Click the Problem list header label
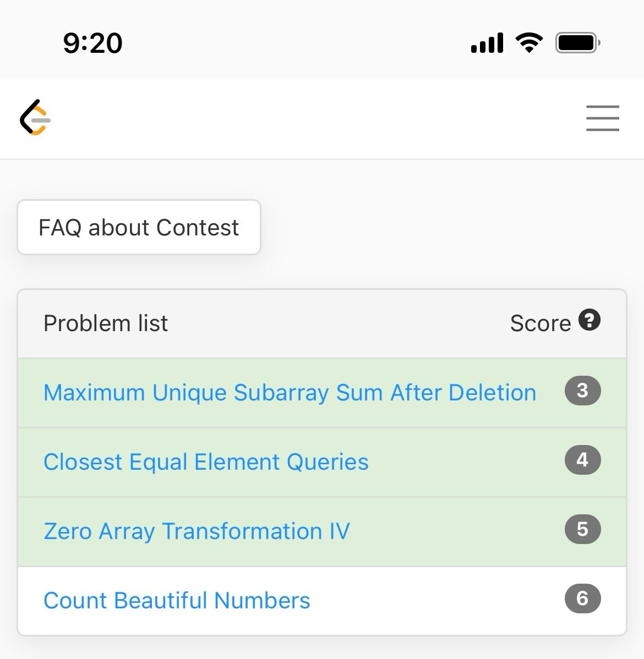 click(x=106, y=323)
